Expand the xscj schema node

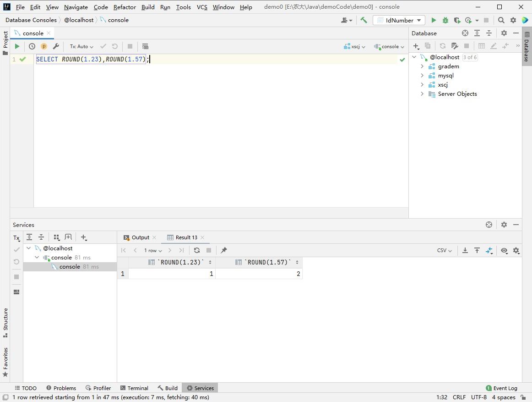point(422,85)
